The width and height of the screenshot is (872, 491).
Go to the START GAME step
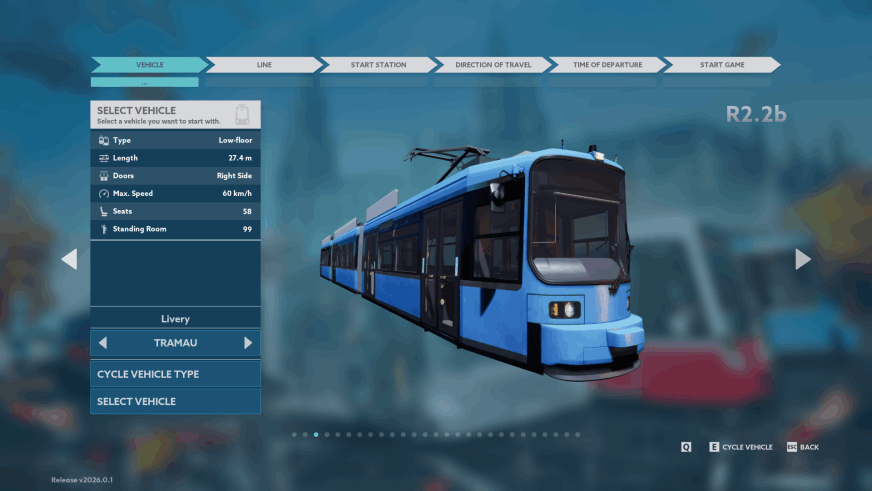coord(722,65)
